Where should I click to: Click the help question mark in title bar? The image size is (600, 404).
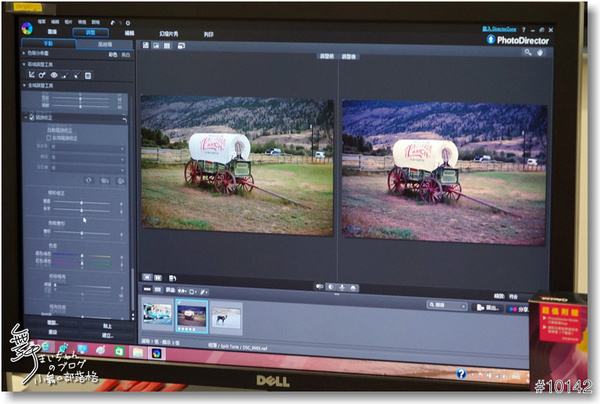coord(523,29)
